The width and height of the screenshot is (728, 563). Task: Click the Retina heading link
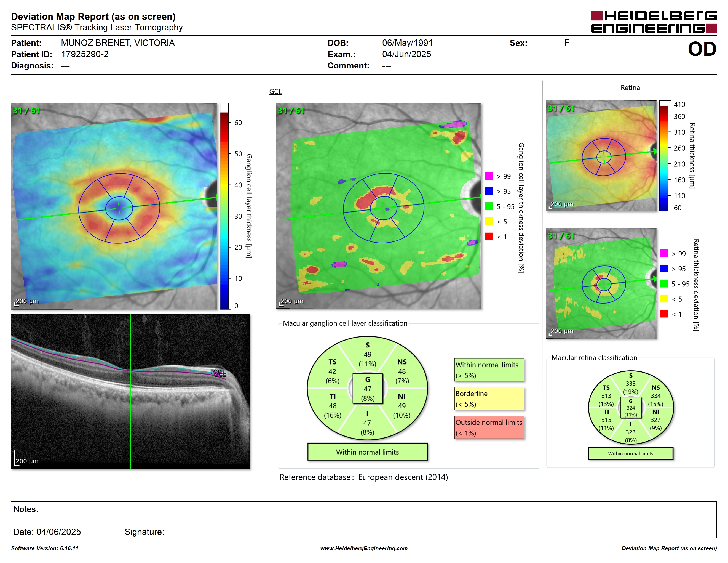point(630,87)
